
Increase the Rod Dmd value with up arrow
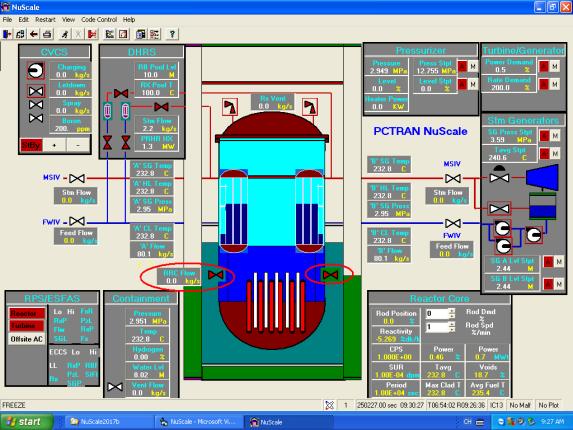click(452, 311)
